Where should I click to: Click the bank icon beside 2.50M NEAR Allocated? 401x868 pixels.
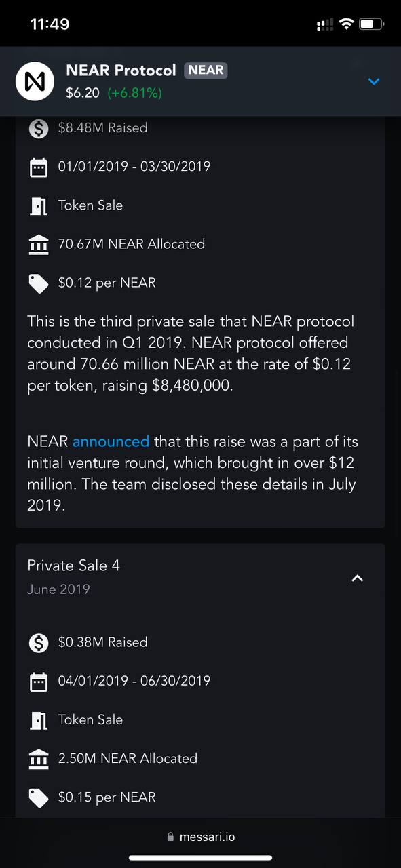(x=39, y=759)
